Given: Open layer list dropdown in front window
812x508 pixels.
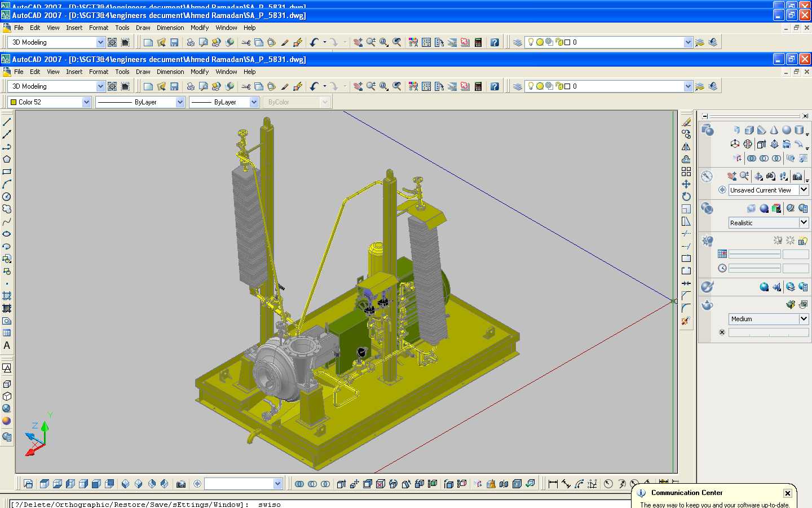Looking at the screenshot, I should coord(688,86).
